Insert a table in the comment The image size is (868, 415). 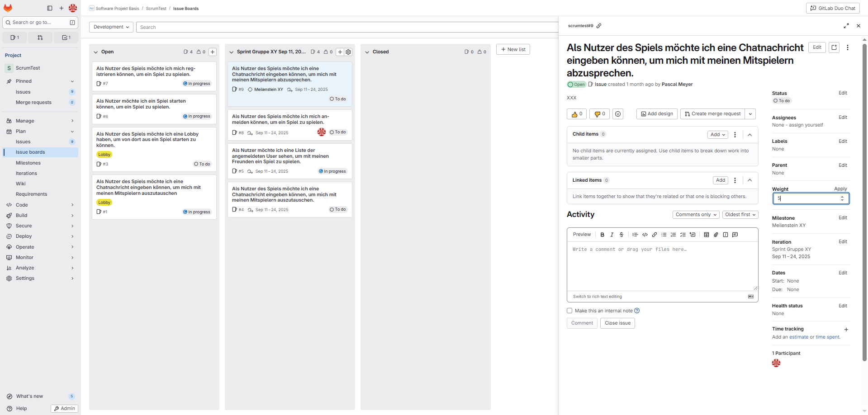(706, 235)
